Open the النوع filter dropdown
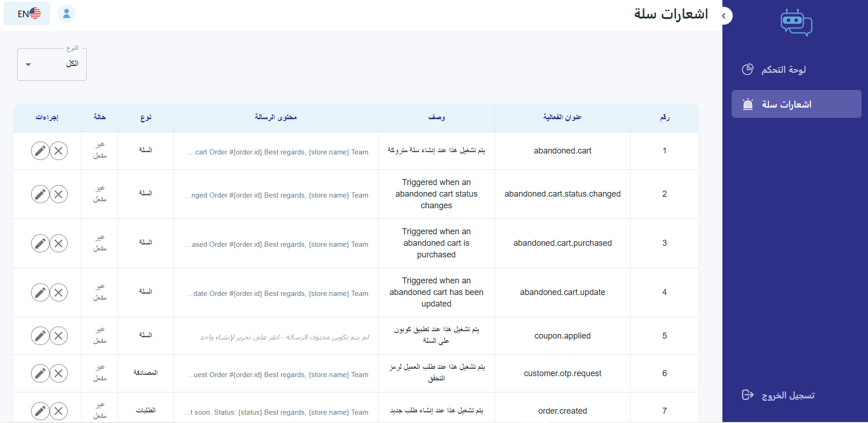The height and width of the screenshot is (423, 868). (x=52, y=64)
